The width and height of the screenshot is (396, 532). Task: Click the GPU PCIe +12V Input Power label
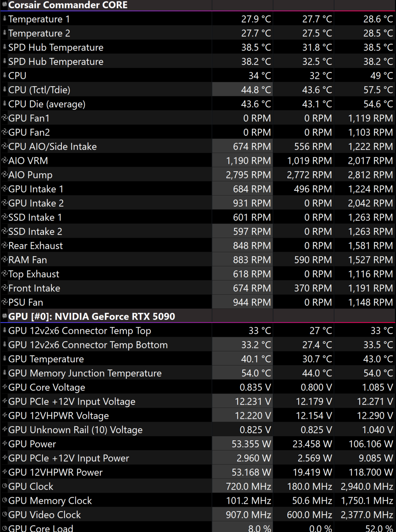(69, 458)
